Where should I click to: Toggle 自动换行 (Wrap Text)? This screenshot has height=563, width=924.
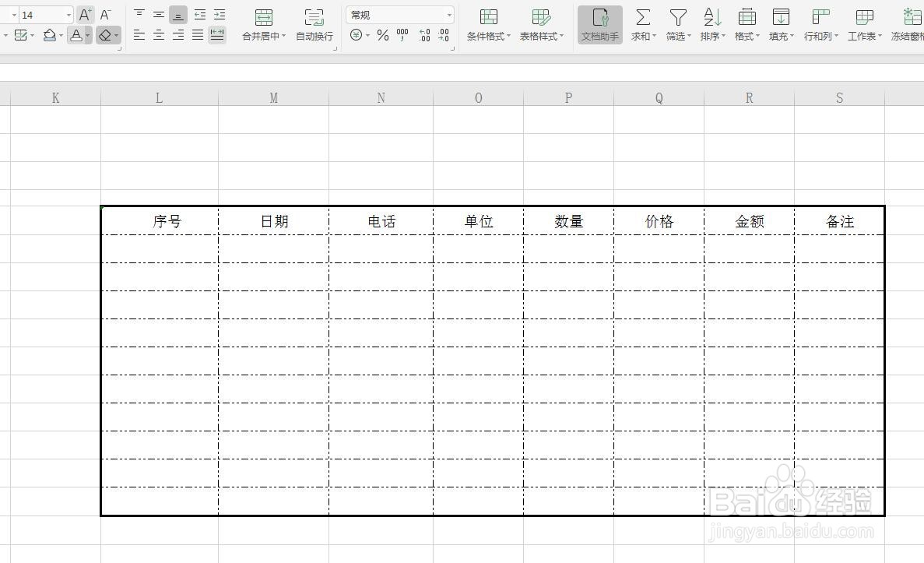tap(314, 25)
